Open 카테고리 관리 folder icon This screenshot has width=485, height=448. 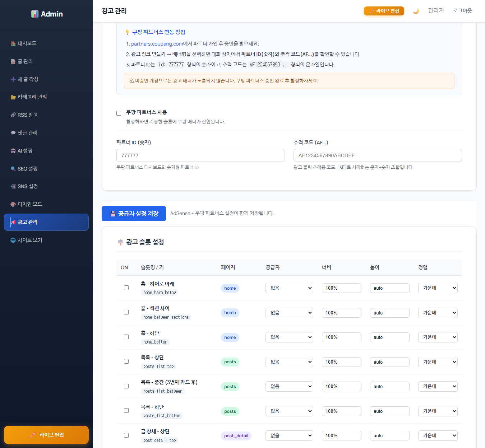[x=13, y=97]
